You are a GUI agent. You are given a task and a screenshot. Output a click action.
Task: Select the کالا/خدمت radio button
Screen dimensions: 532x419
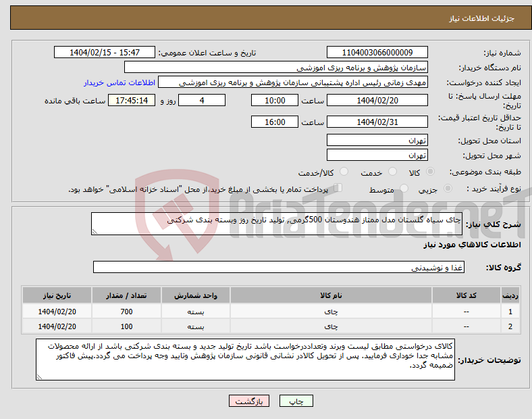tap(344, 172)
